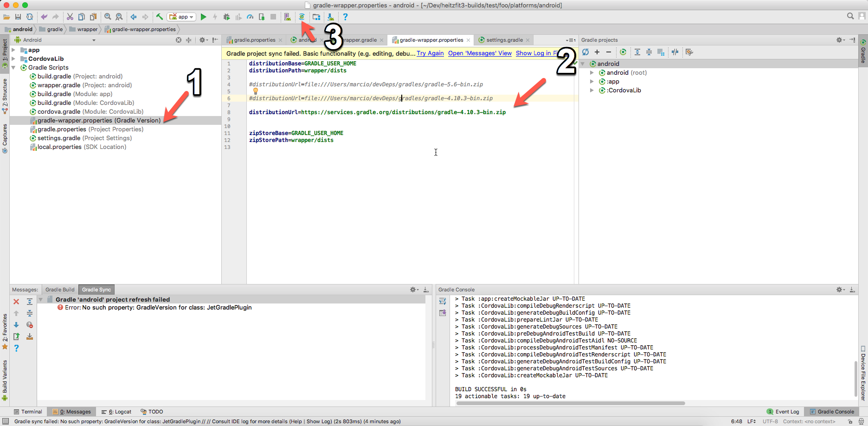Switch to settings.gradle editor tab
Image resolution: width=868 pixels, height=426 pixels.
pyautogui.click(x=504, y=40)
